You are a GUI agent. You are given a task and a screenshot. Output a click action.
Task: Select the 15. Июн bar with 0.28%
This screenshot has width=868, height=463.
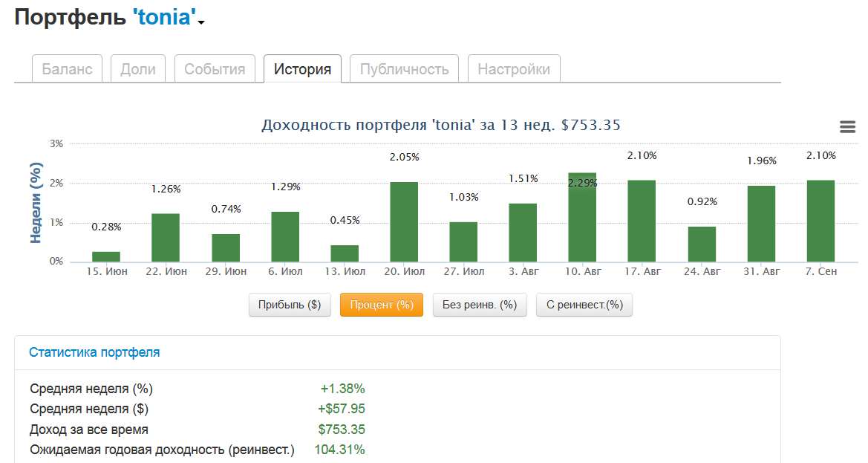tap(106, 256)
